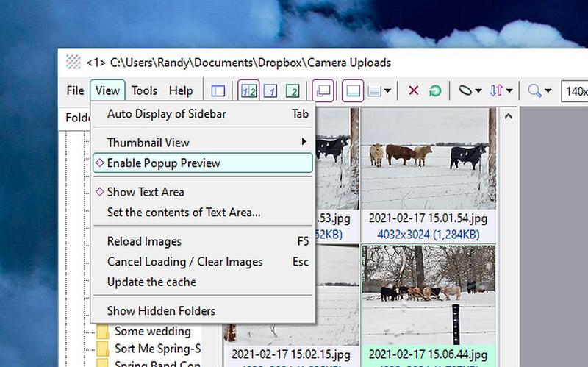Open dropdown arrow beside filter icon
This screenshot has height=367, width=588.
click(x=478, y=90)
